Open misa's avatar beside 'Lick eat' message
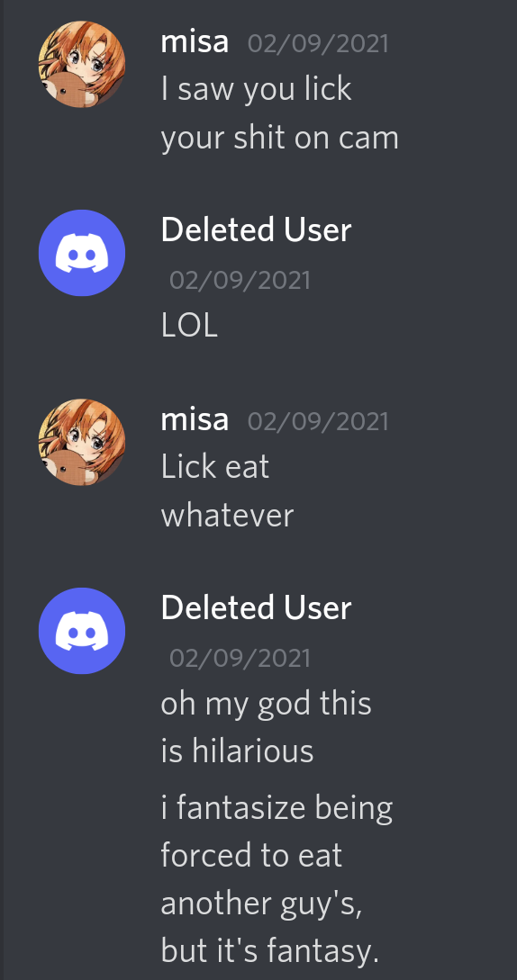 (82, 442)
